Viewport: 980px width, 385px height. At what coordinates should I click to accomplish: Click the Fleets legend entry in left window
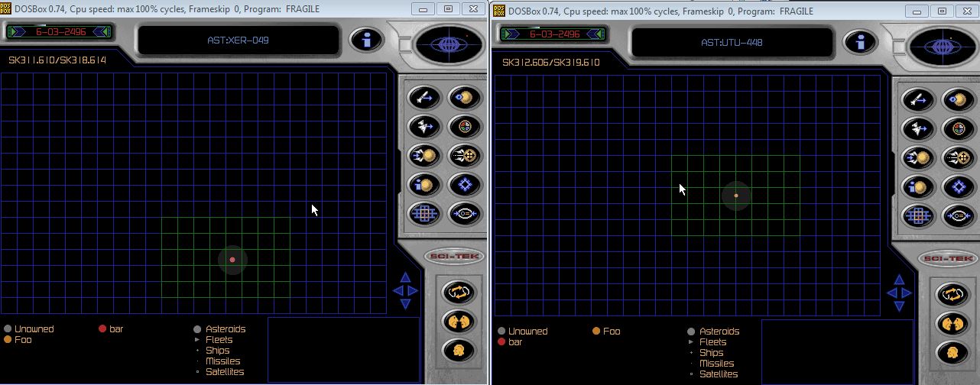tap(214, 340)
